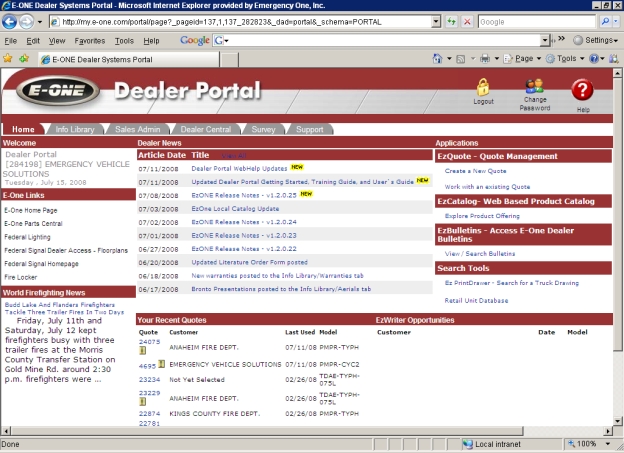This screenshot has width=624, height=453.
Task: Click the Change Password people icon
Action: [x=534, y=86]
